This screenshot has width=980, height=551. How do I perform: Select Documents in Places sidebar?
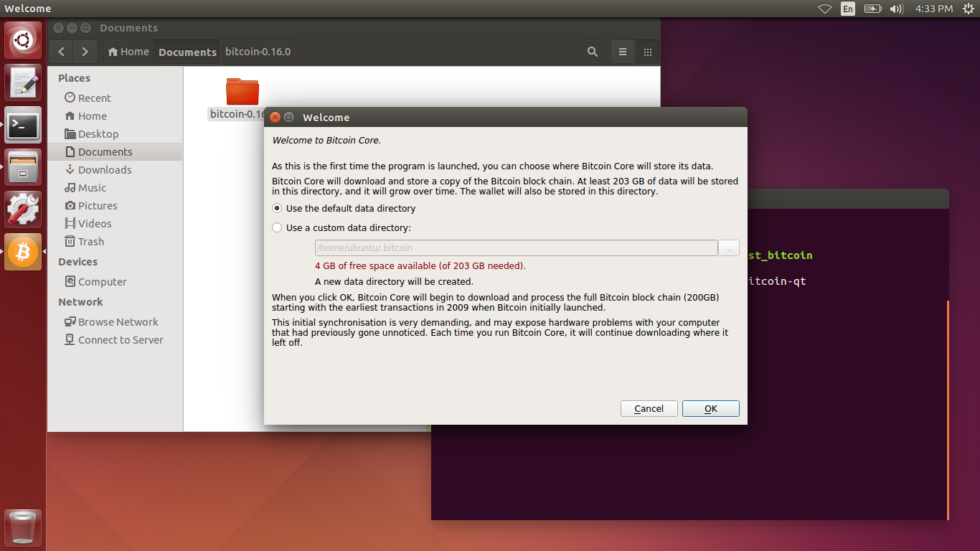click(x=115, y=151)
